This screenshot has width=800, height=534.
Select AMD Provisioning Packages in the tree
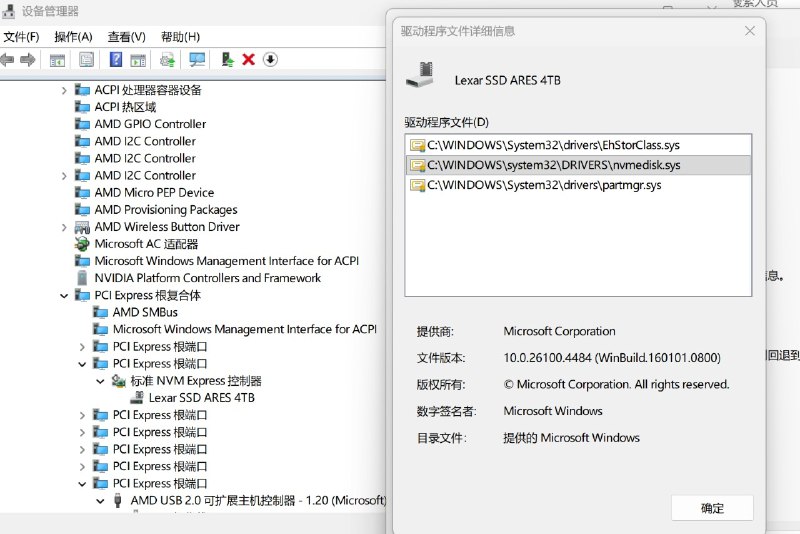[166, 210]
